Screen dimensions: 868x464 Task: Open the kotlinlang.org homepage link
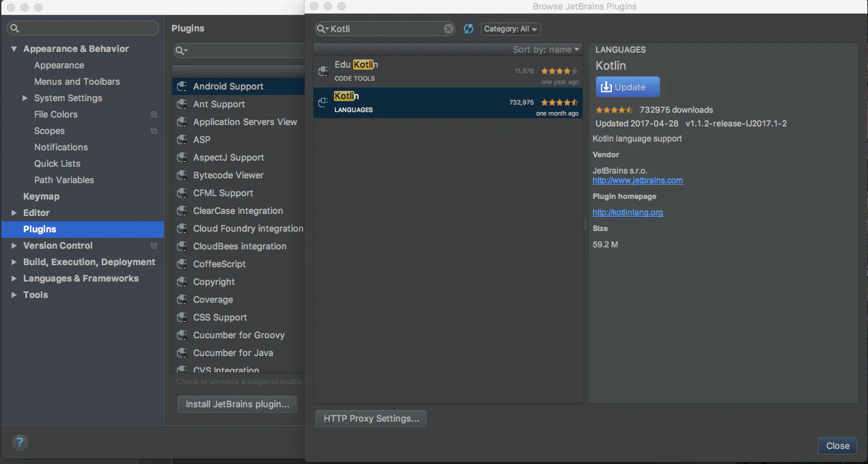628,213
